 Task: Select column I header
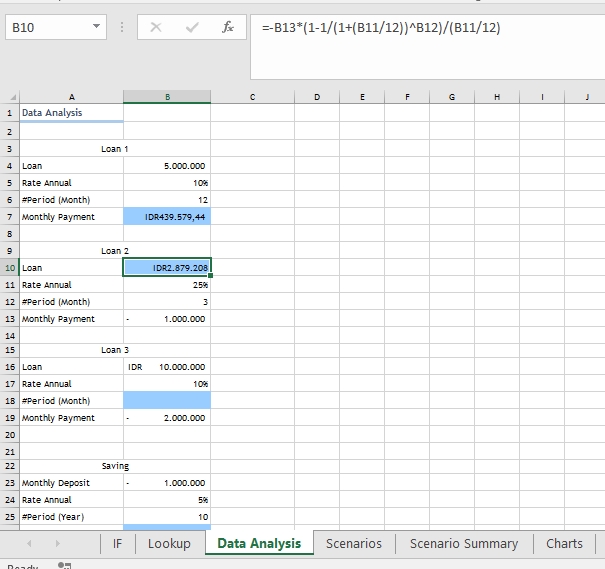[542, 97]
